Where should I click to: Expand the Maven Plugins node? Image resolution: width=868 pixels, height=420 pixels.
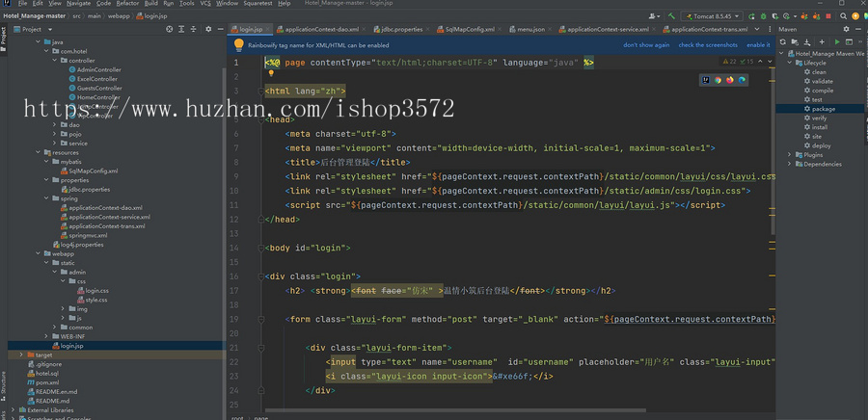tap(790, 155)
